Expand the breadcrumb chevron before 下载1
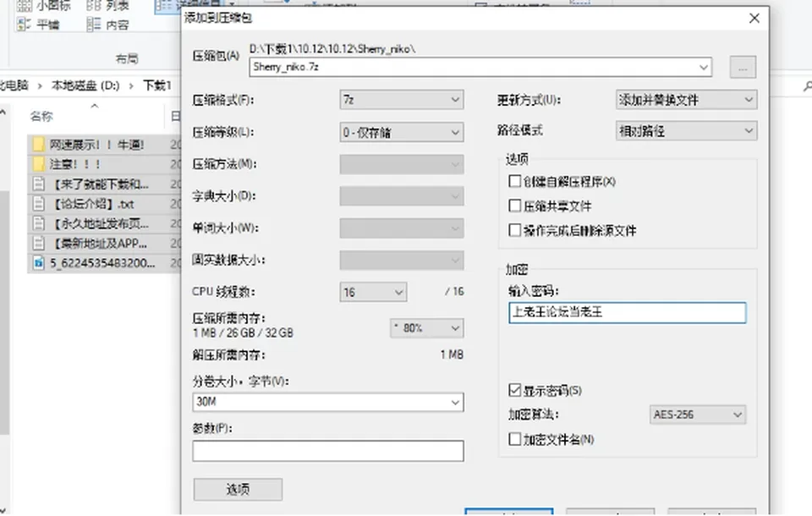812x516 pixels. [x=132, y=85]
